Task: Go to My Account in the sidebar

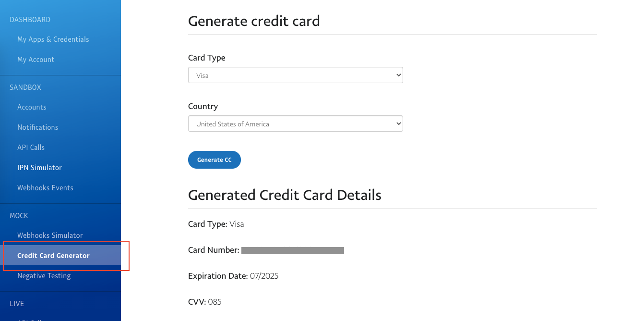Action: click(36, 60)
